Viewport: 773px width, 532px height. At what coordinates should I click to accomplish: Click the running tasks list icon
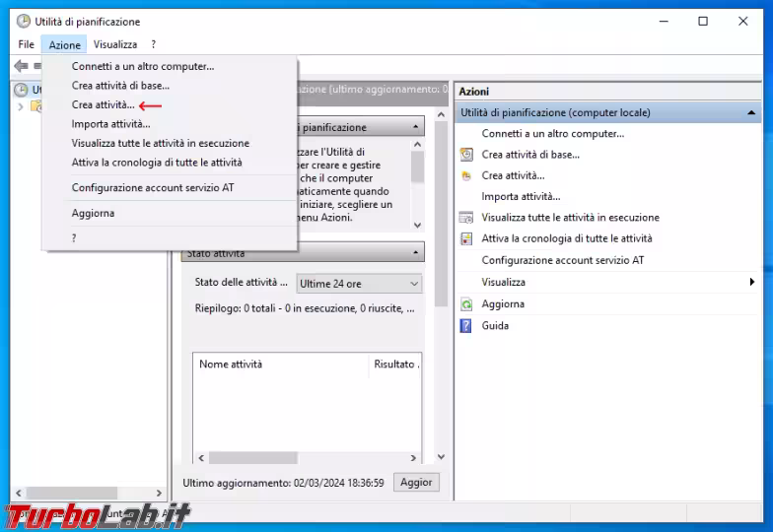(466, 218)
